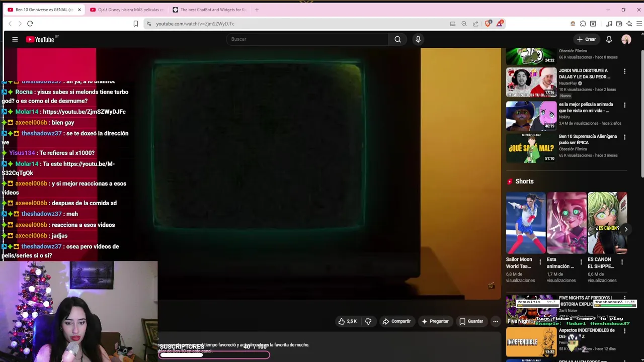Click the share page icon in address bar

point(475,24)
